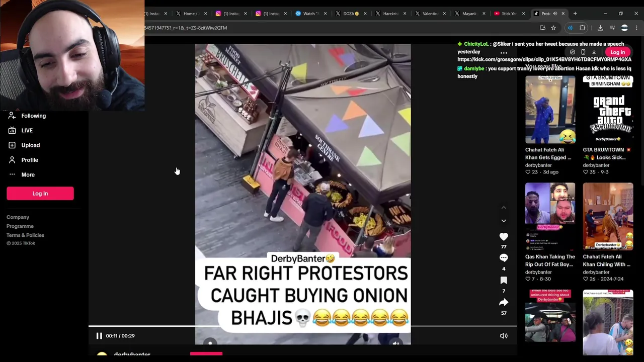Bookmark this page with the star icon
The image size is (644, 362).
(x=553, y=28)
